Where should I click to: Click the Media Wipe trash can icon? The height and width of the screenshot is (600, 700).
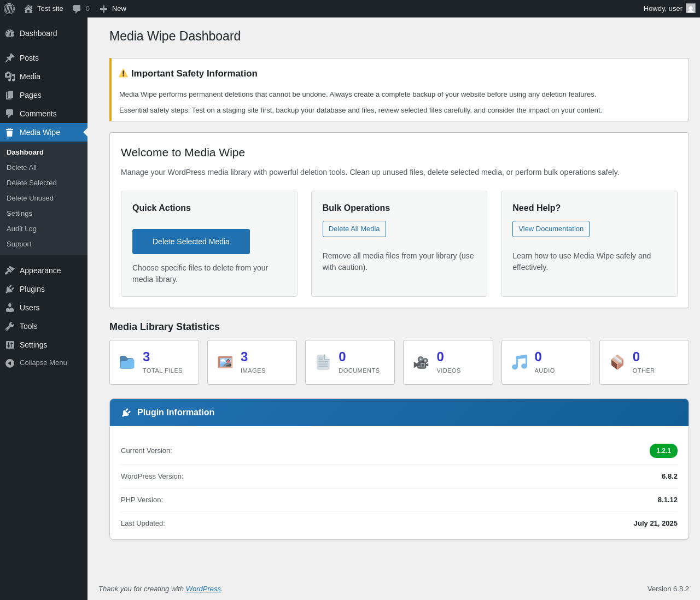tap(10, 132)
